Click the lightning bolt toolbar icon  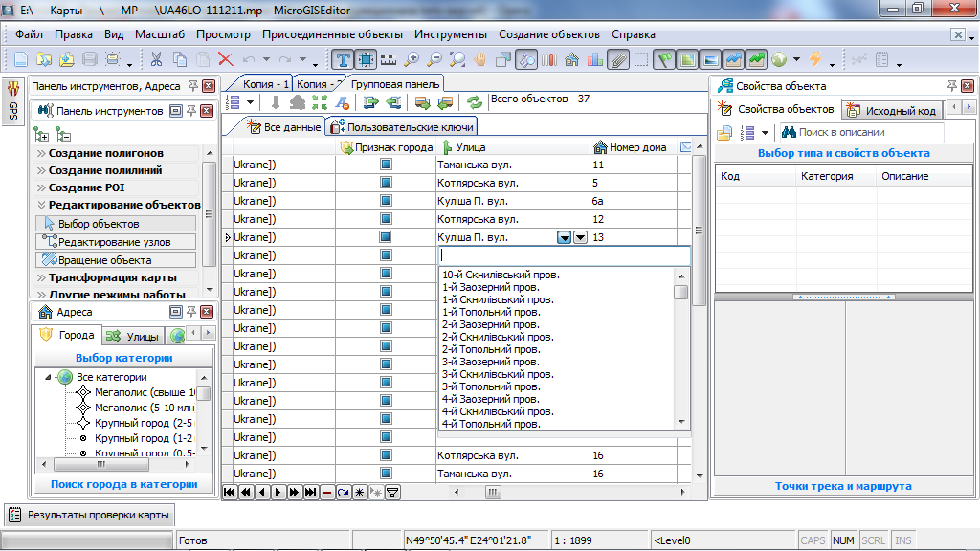click(x=815, y=59)
